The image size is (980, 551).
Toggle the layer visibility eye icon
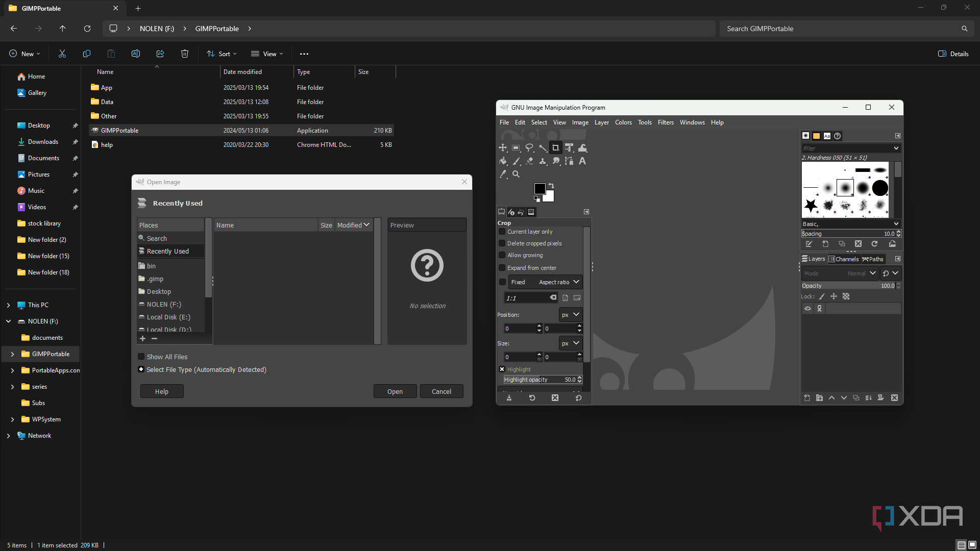(x=807, y=309)
